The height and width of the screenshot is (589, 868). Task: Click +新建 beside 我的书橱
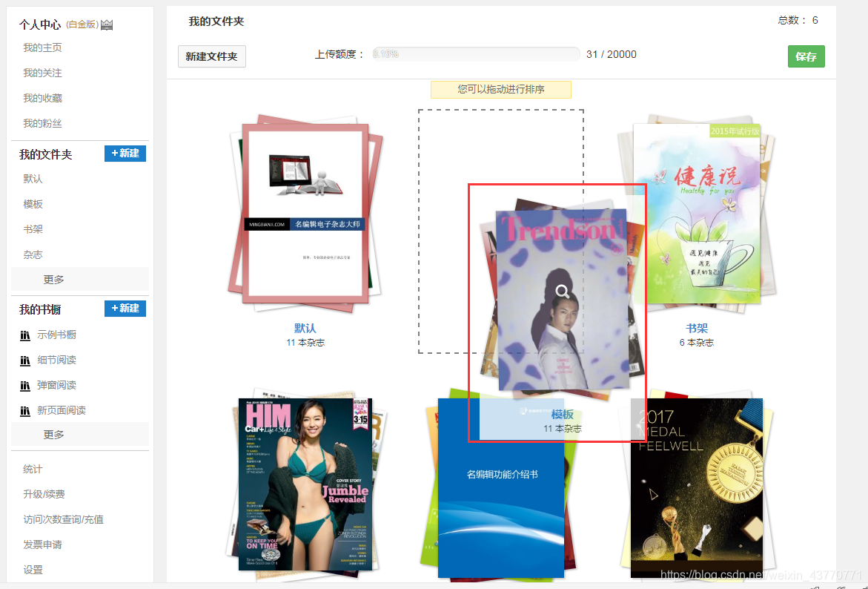tap(125, 309)
